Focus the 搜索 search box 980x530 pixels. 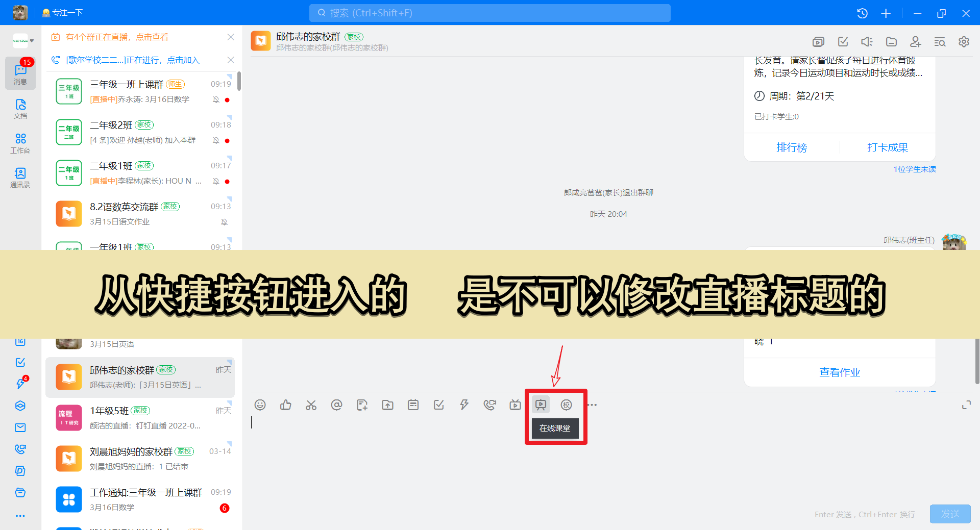pos(490,13)
